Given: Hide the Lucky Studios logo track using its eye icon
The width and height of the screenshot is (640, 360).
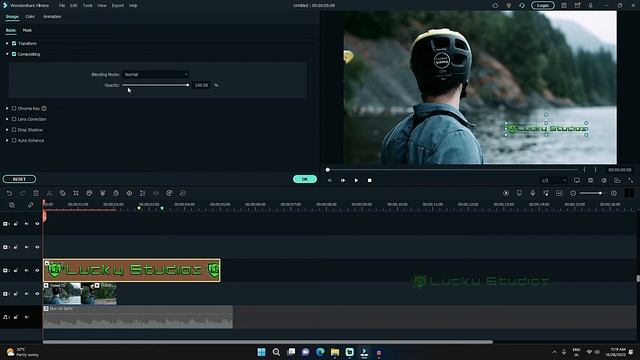Looking at the screenshot, I should (x=37, y=270).
